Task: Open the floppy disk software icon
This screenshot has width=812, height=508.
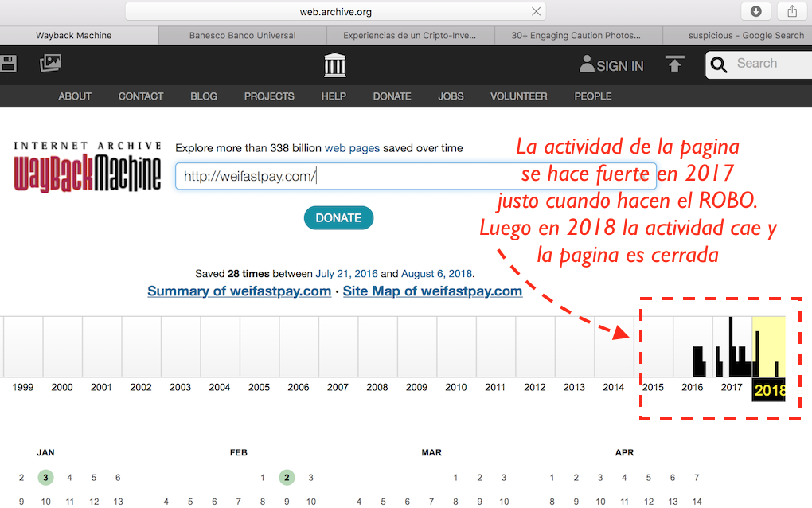Action: (8, 64)
